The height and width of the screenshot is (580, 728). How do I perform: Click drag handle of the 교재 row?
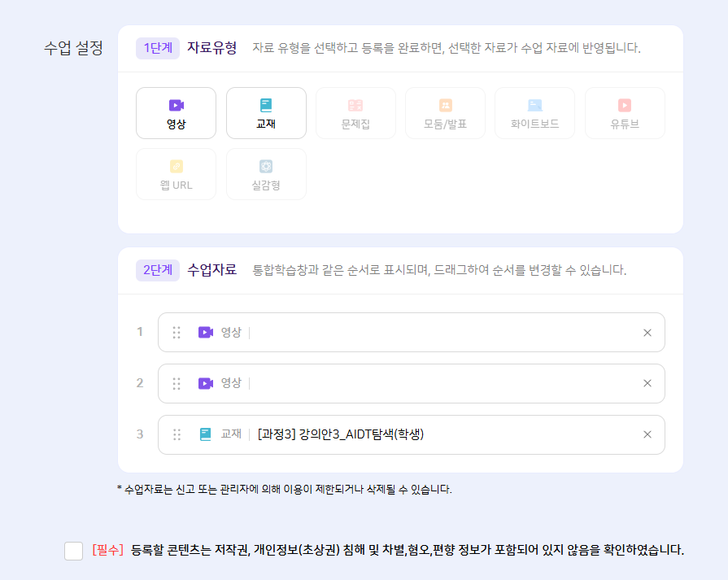177,434
